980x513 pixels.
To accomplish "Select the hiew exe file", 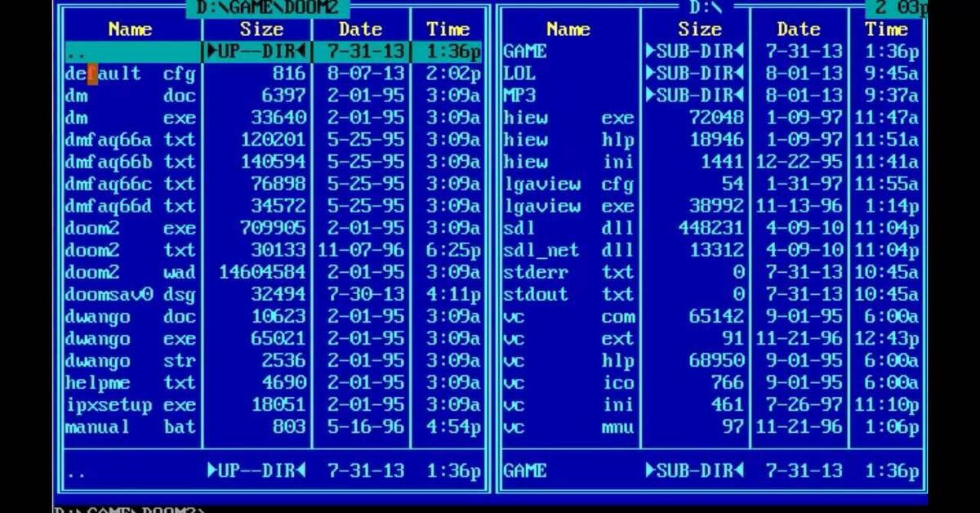I will pyautogui.click(x=568, y=118).
